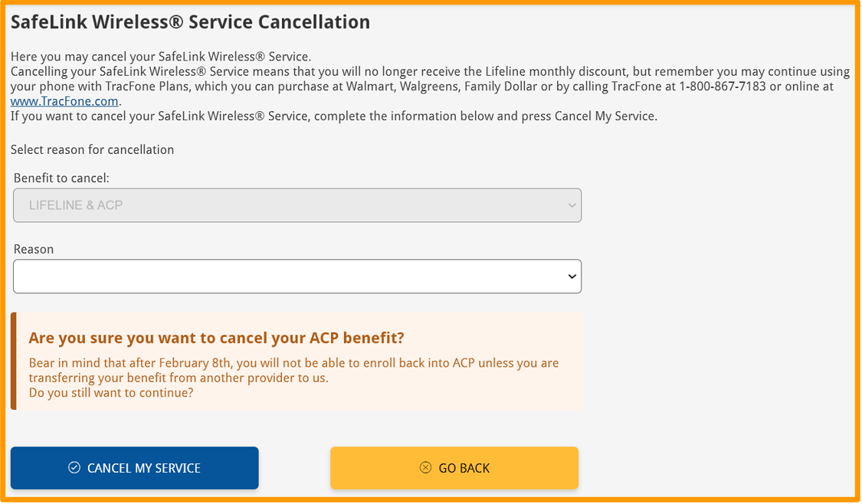This screenshot has width=862, height=504.
Task: Click the circled X icon on Go Back
Action: (424, 467)
